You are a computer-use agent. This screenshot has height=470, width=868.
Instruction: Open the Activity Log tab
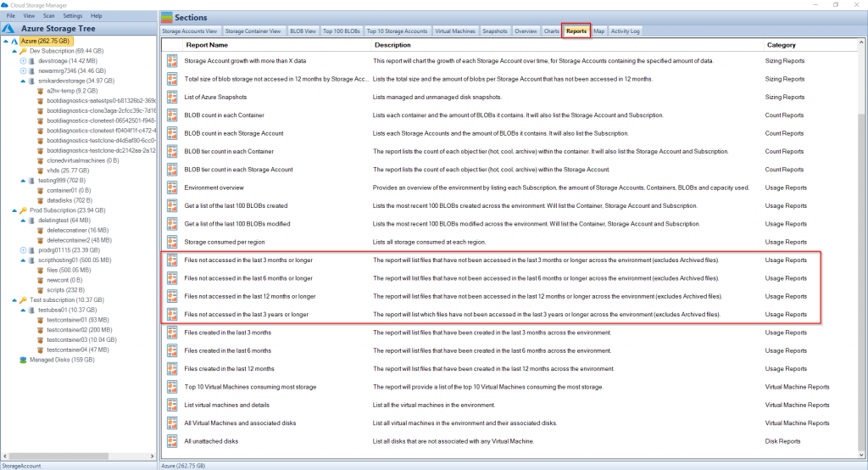tap(625, 31)
